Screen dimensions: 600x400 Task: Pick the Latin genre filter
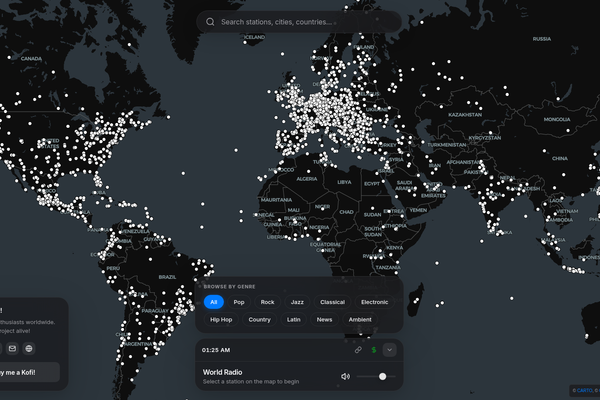coord(294,319)
